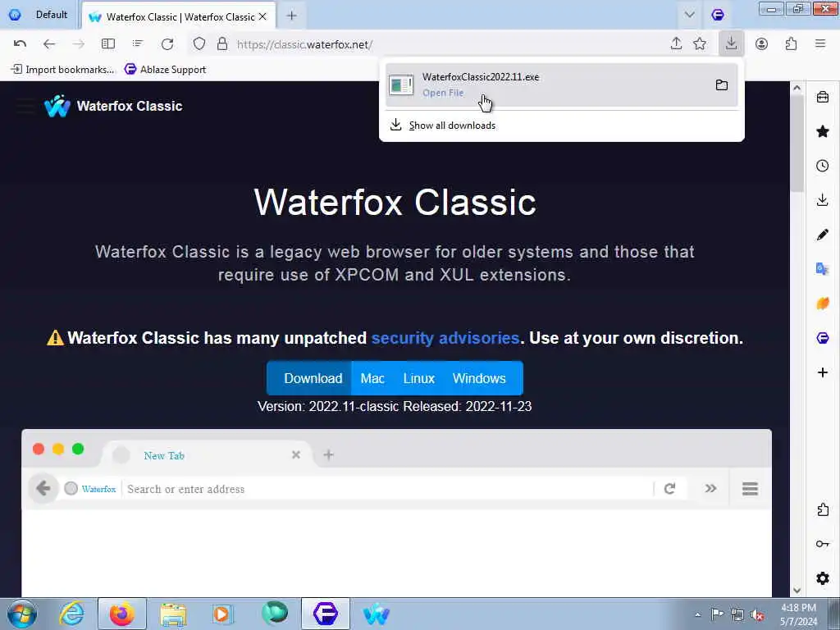Open the tab list icon in toolbar
Viewport: 840px width, 630px height.
click(x=138, y=44)
